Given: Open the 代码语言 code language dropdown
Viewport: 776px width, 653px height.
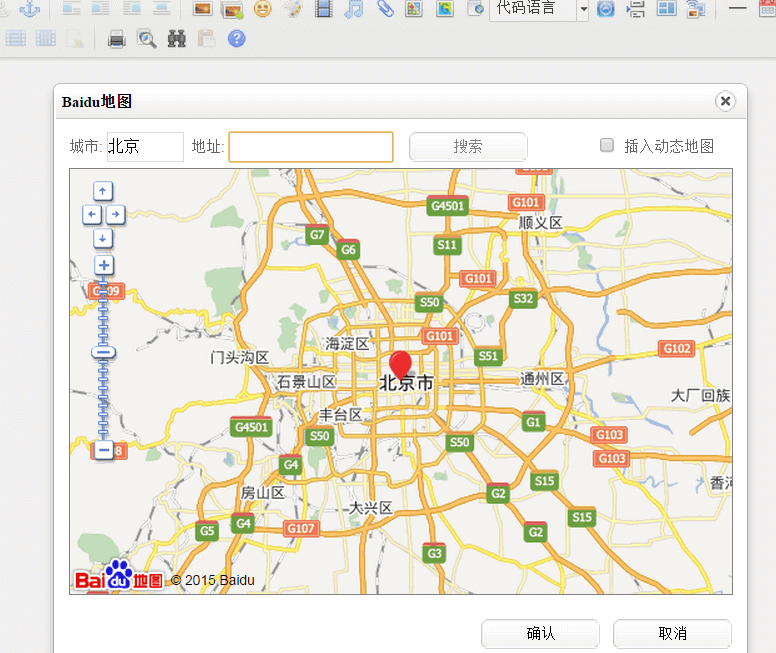Looking at the screenshot, I should [539, 8].
